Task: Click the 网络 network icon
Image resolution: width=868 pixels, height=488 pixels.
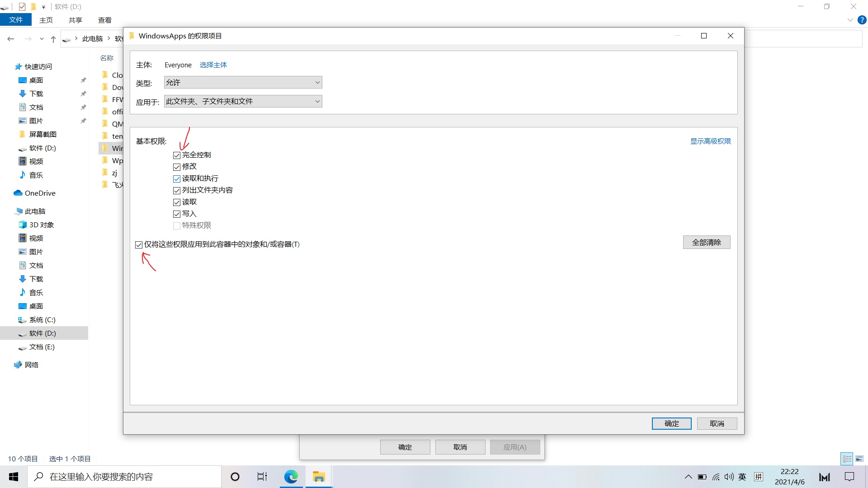Action: (18, 365)
